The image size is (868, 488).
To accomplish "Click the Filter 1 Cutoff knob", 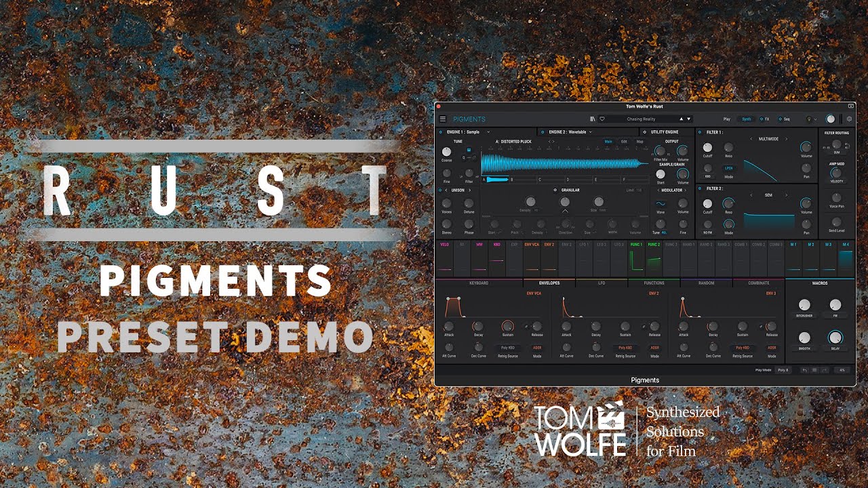I will (707, 147).
